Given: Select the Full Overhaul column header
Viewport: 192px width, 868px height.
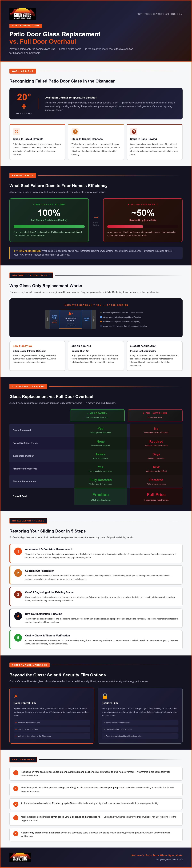Looking at the screenshot, I should tap(155, 415).
